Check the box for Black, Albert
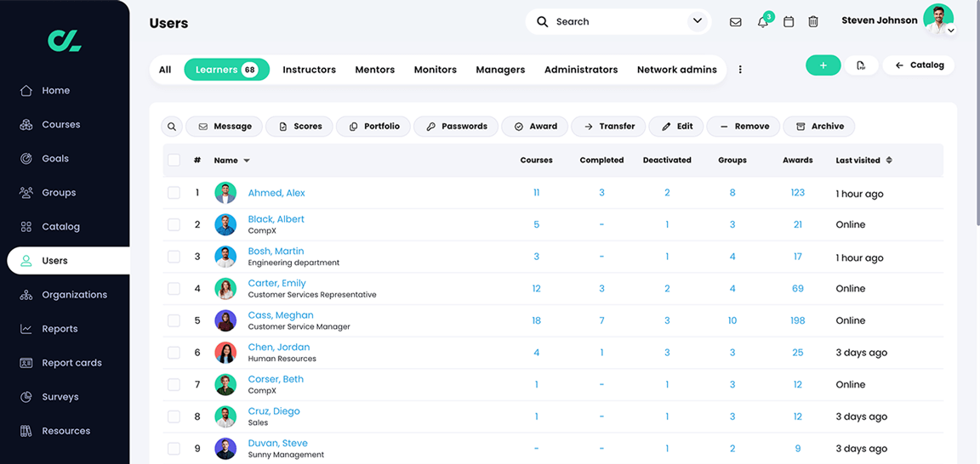Image resolution: width=980 pixels, height=464 pixels. coord(174,225)
